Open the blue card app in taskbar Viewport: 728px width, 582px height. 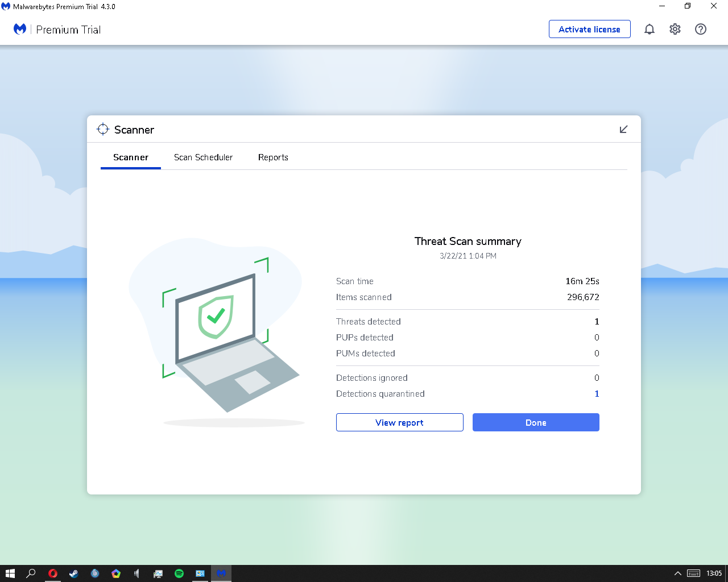click(200, 573)
